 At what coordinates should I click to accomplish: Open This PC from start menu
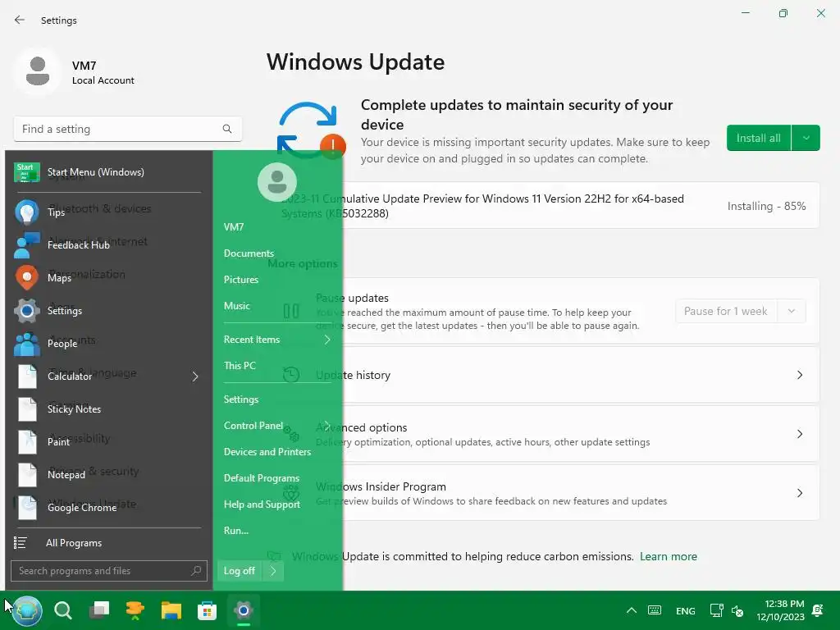(240, 366)
